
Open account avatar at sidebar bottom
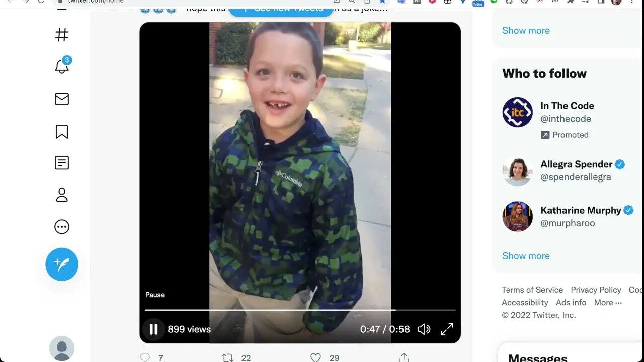[x=62, y=348]
